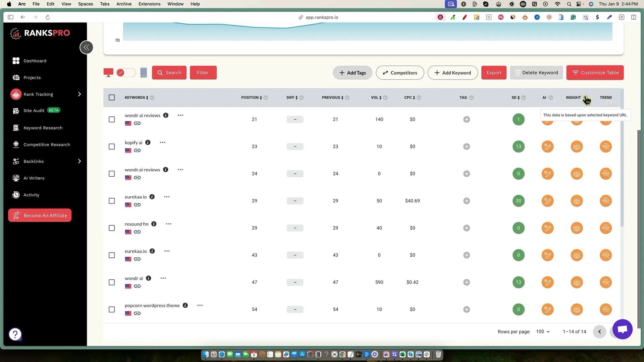Image resolution: width=644 pixels, height=362 pixels.
Task: Open Rows per page dropdown
Action: click(543, 331)
